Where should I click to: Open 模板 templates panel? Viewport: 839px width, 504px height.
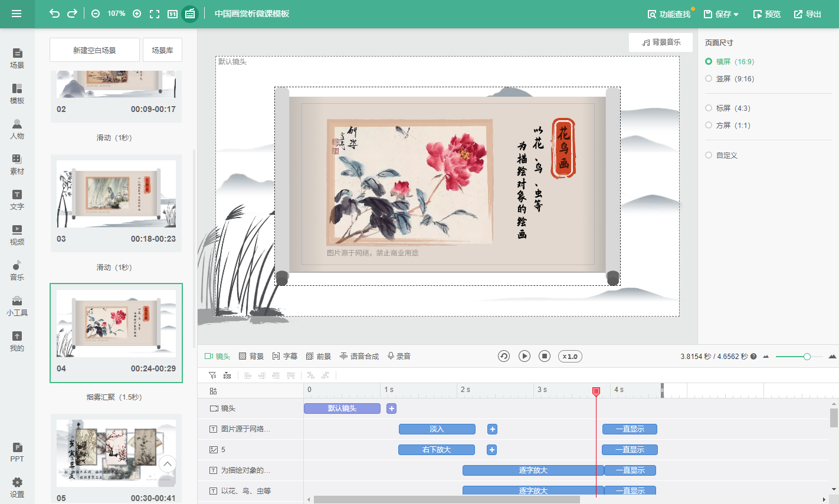pos(17,94)
